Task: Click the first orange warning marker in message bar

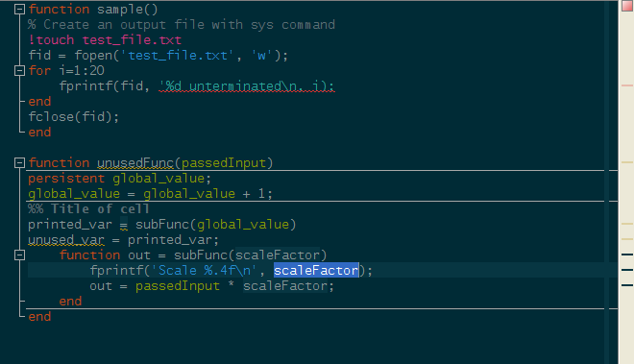Action: (x=627, y=162)
